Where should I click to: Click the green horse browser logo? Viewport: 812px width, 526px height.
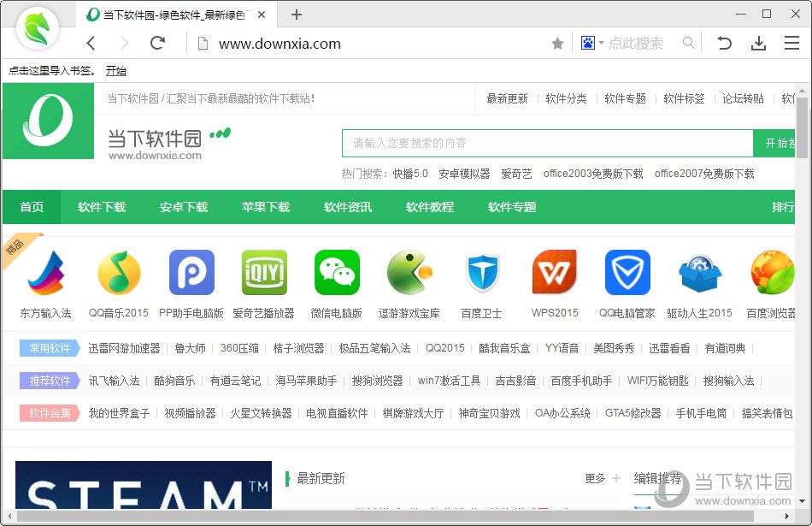coord(38,28)
